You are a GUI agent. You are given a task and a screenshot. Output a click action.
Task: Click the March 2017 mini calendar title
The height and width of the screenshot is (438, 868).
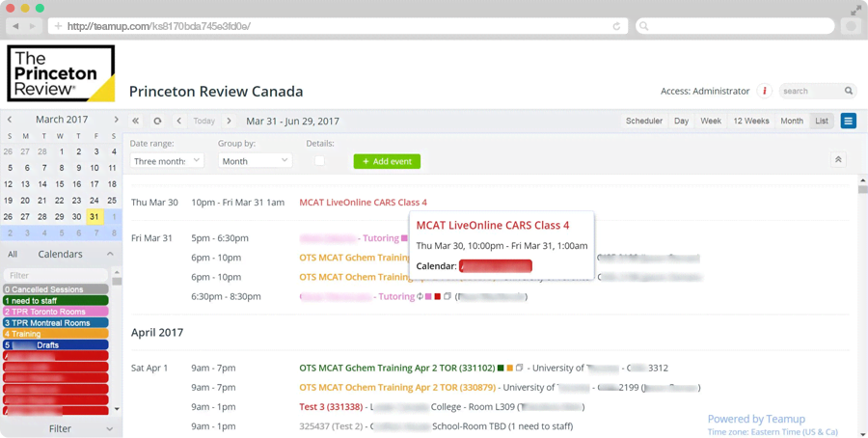coord(62,120)
